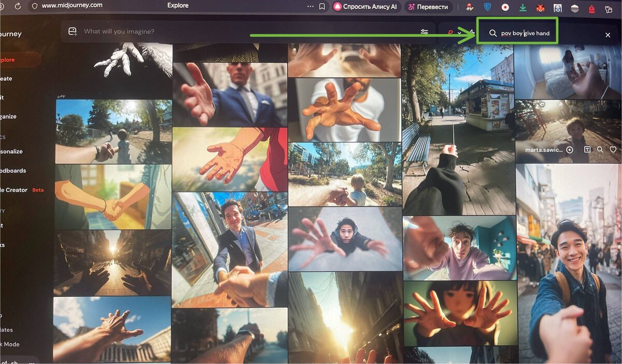Click the search-similar magnifier on marta's image
This screenshot has width=622, height=364.
tap(600, 150)
